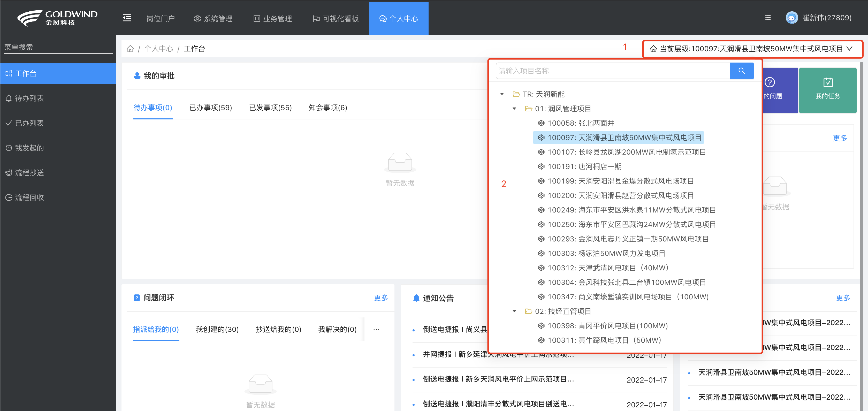Click the home icon in the breadcrumb
Screen dimensions: 868x411
[x=130, y=49]
